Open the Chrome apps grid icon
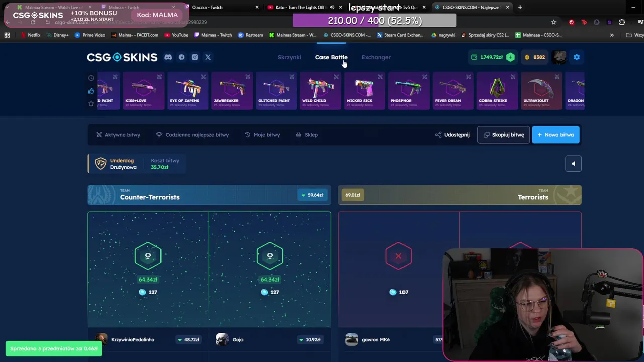Viewport: 644px width, 362px height. [7, 35]
